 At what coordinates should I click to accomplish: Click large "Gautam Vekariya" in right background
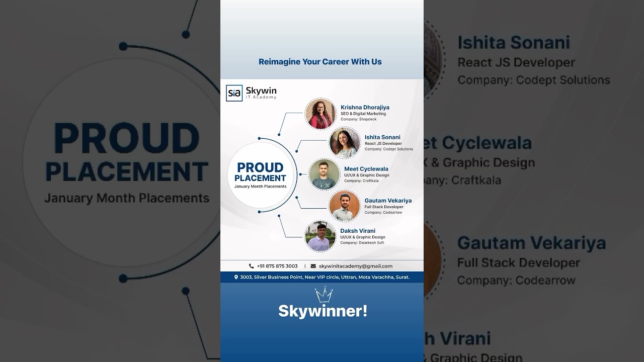(532, 243)
